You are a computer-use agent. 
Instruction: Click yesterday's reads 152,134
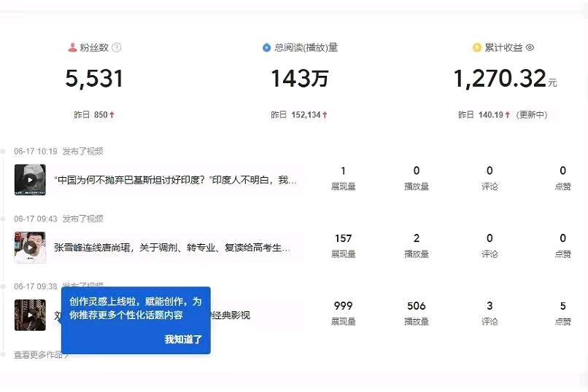pos(306,115)
